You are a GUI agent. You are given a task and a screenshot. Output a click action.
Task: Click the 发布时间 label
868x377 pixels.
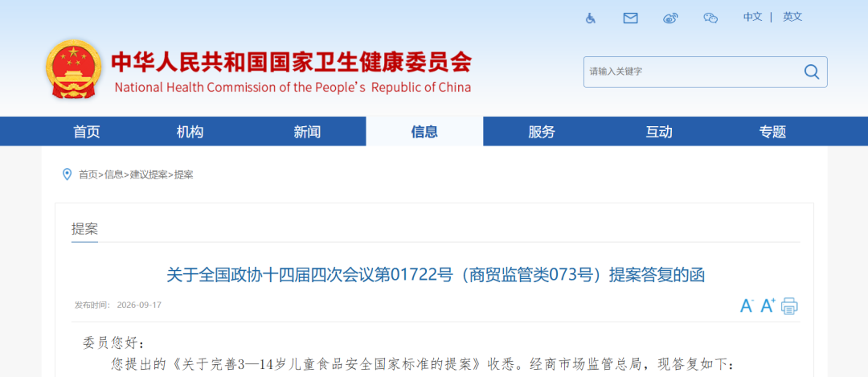pyautogui.click(x=92, y=305)
